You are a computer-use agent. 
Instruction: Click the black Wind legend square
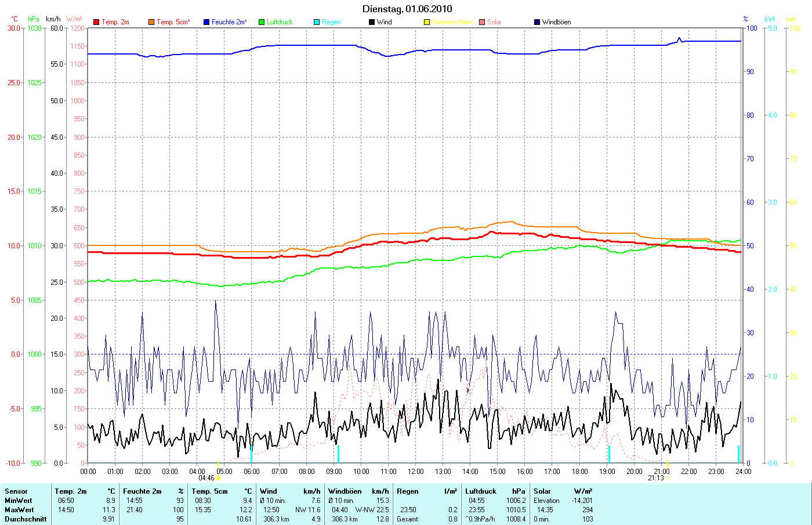pos(372,22)
